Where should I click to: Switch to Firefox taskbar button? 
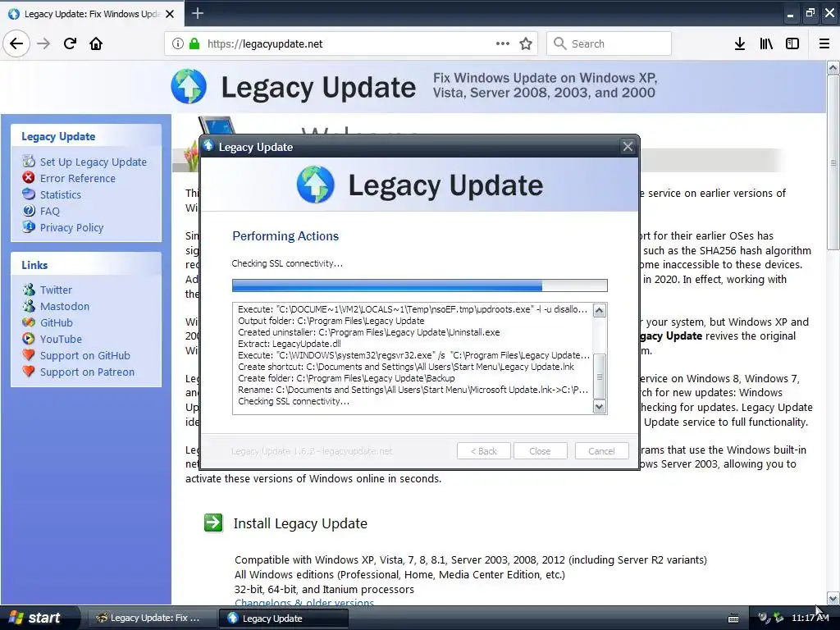[x=151, y=619]
